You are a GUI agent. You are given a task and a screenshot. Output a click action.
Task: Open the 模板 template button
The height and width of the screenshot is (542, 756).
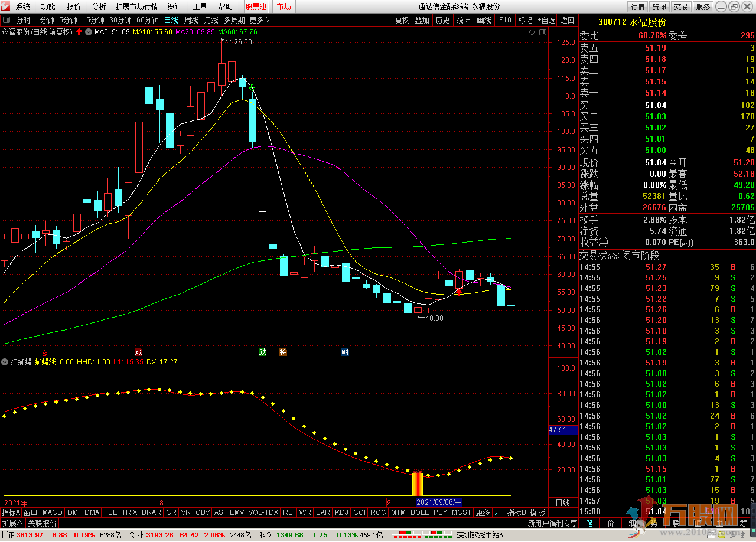point(537,512)
